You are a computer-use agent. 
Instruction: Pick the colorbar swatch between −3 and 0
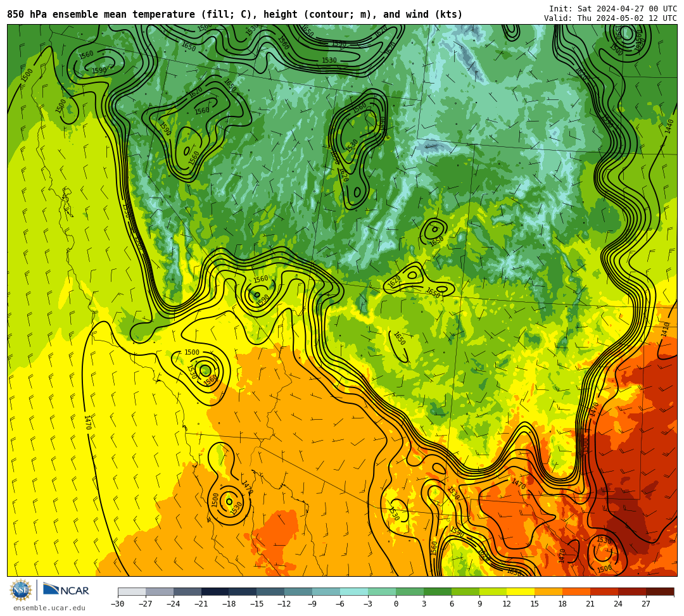pyautogui.click(x=382, y=591)
